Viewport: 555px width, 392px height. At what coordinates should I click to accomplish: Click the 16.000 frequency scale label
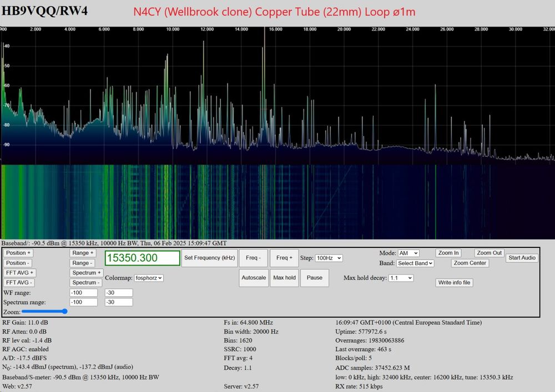[x=275, y=29]
